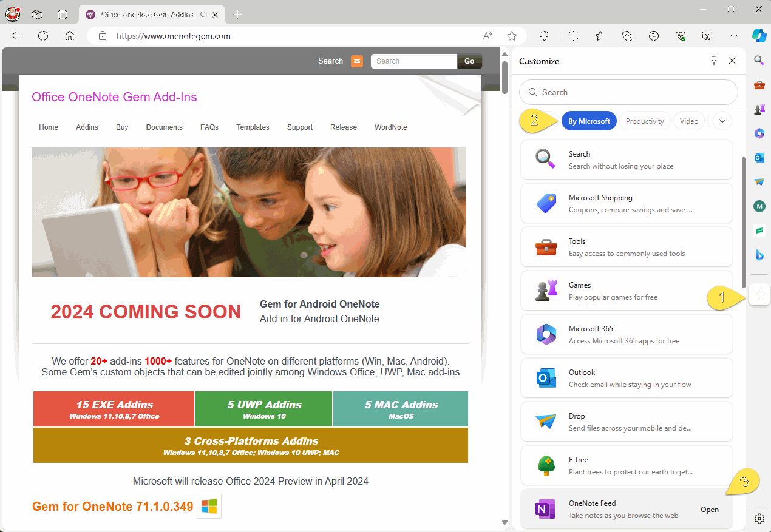
Task: Select the Tools card in the Customize list
Action: (627, 247)
